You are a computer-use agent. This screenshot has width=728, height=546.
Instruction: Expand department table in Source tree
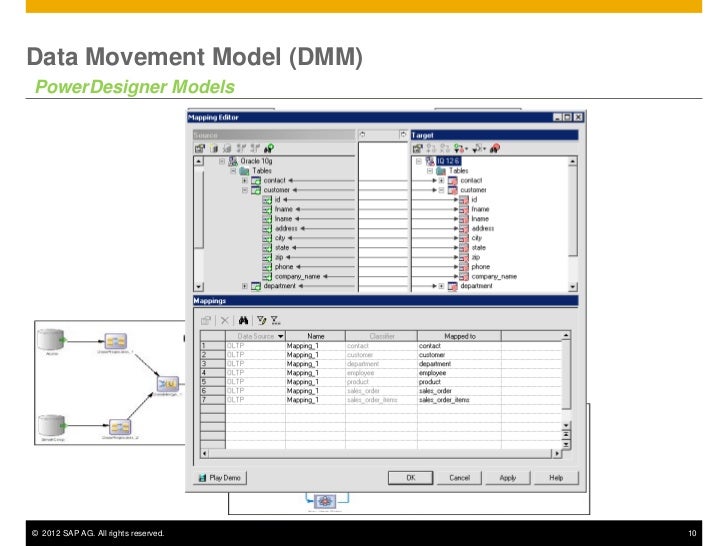(245, 286)
